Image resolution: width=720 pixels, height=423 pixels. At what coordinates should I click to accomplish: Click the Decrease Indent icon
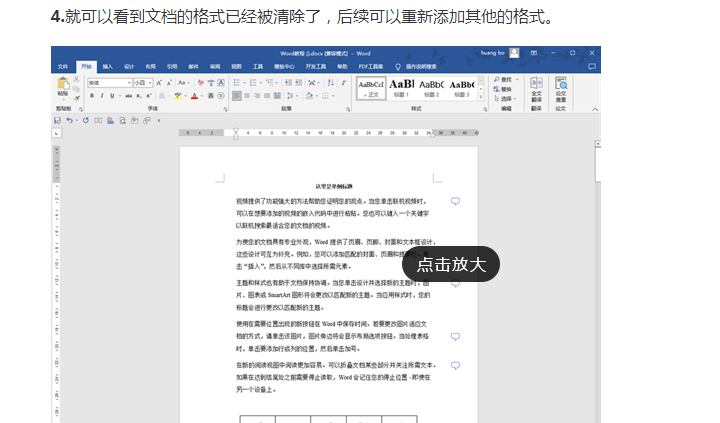(288, 83)
